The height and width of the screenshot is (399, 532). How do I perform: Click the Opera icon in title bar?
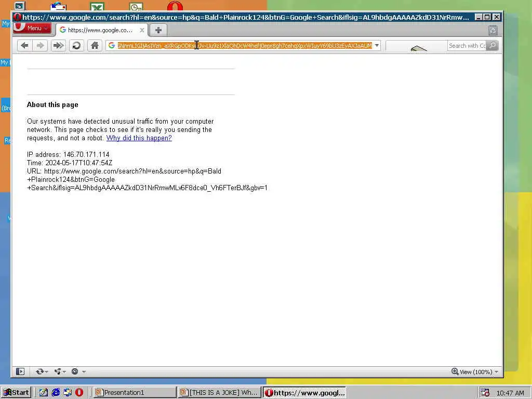pyautogui.click(x=18, y=17)
